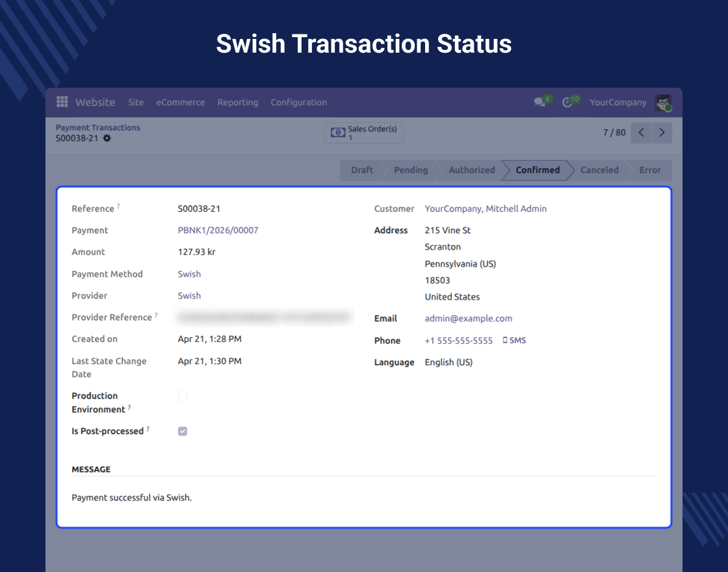The width and height of the screenshot is (728, 572).
Task: Open the eCommerce menu
Action: [180, 103]
